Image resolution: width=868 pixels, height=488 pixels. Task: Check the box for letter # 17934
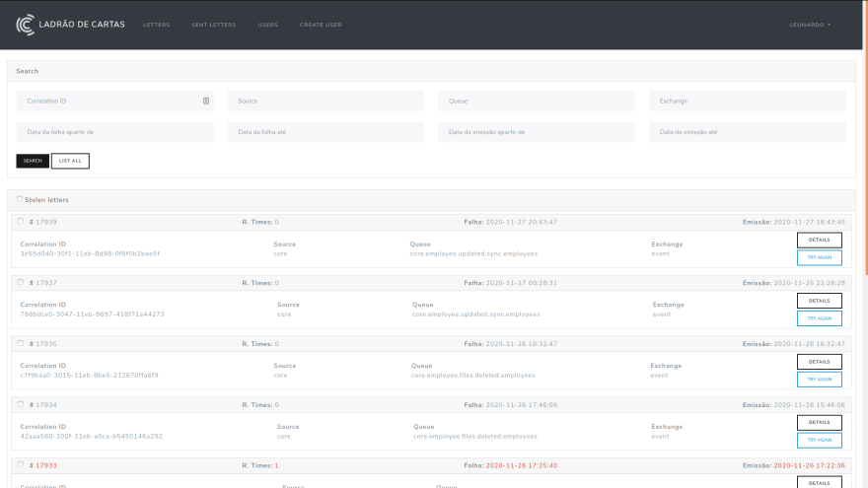click(21, 404)
